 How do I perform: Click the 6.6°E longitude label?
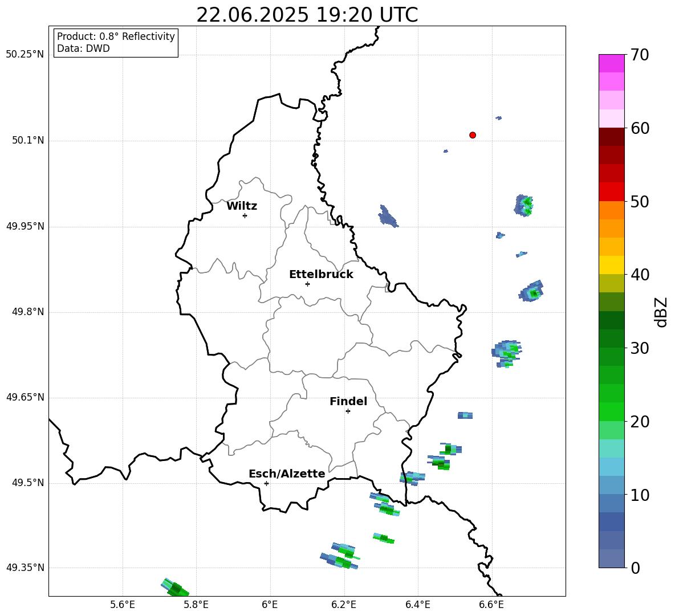[x=491, y=605]
